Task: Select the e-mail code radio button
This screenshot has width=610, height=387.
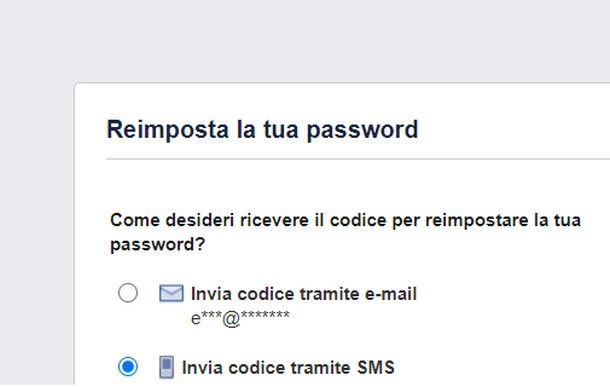Action: click(x=128, y=293)
